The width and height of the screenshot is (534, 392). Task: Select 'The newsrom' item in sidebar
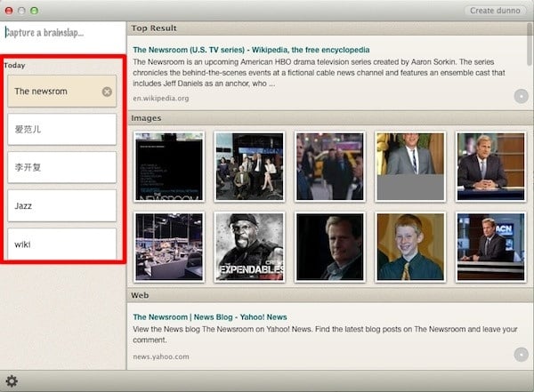(53, 92)
